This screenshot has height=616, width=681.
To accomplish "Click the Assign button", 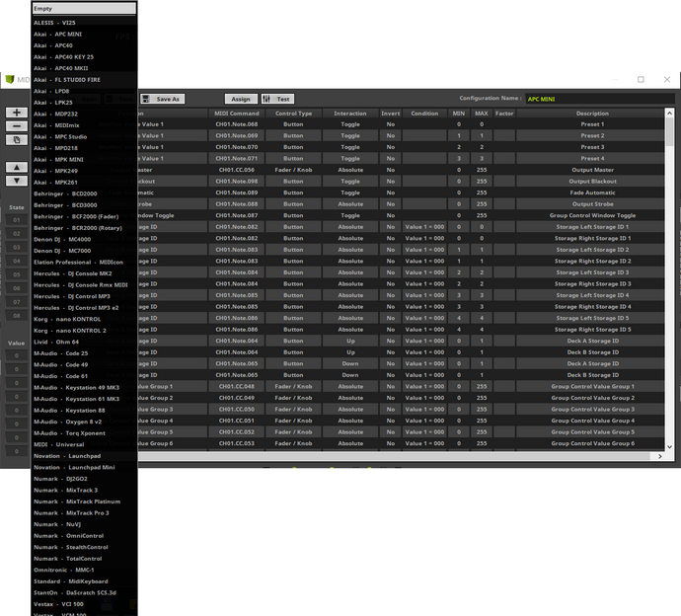I will (241, 99).
